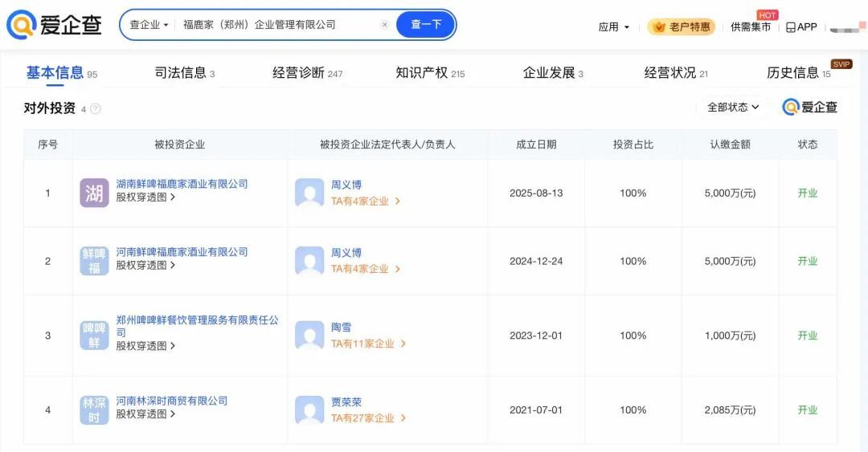Click the help question mark beside 对外投资
The height and width of the screenshot is (452, 868).
tap(96, 108)
